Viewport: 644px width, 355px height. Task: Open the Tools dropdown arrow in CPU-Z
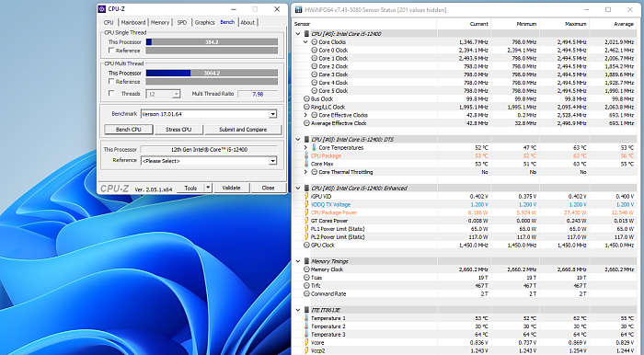(x=208, y=188)
